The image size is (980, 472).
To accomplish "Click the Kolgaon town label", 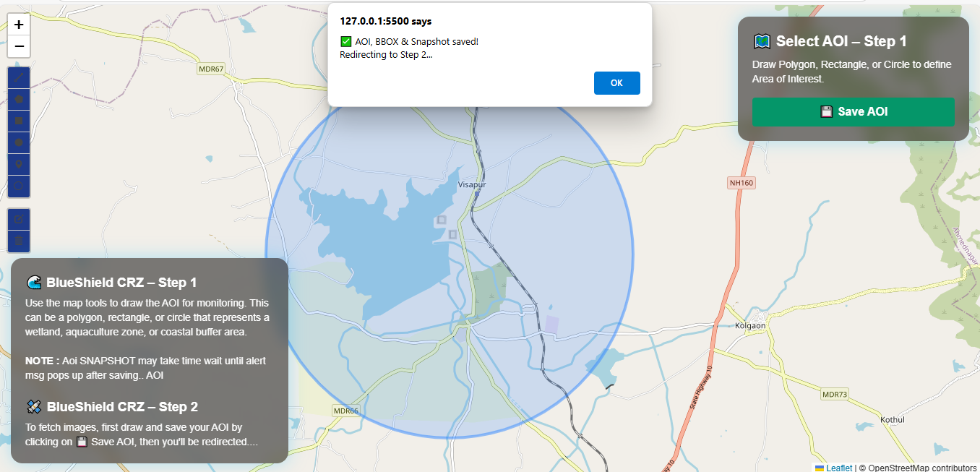I will pos(749,325).
